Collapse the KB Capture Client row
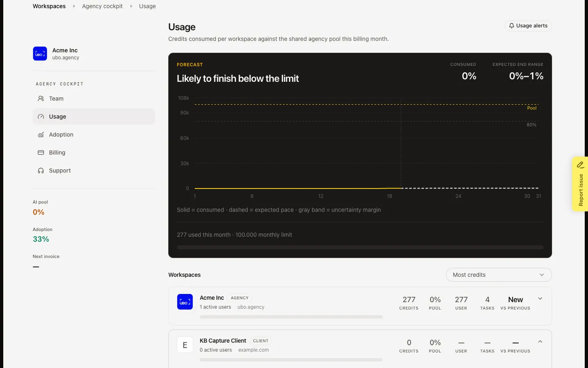This screenshot has height=368, width=588. pos(540,341)
